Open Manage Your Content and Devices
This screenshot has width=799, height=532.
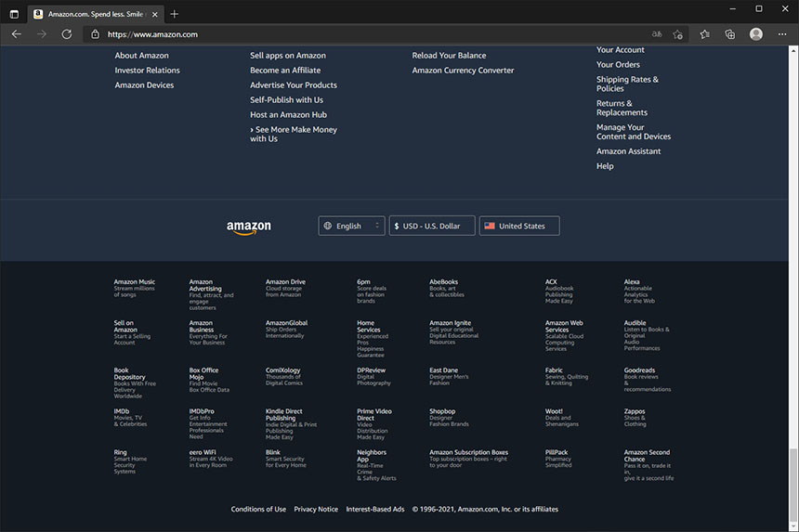coord(634,132)
